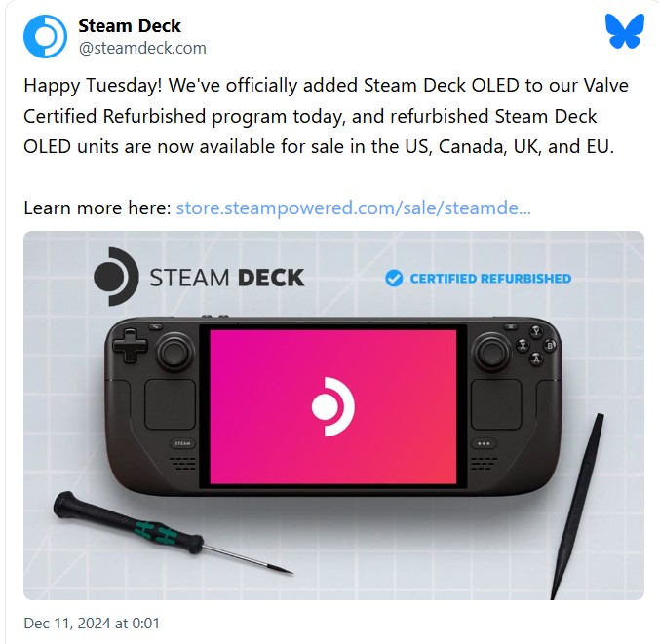
Task: Click the STEAM button on the device
Action: click(182, 443)
